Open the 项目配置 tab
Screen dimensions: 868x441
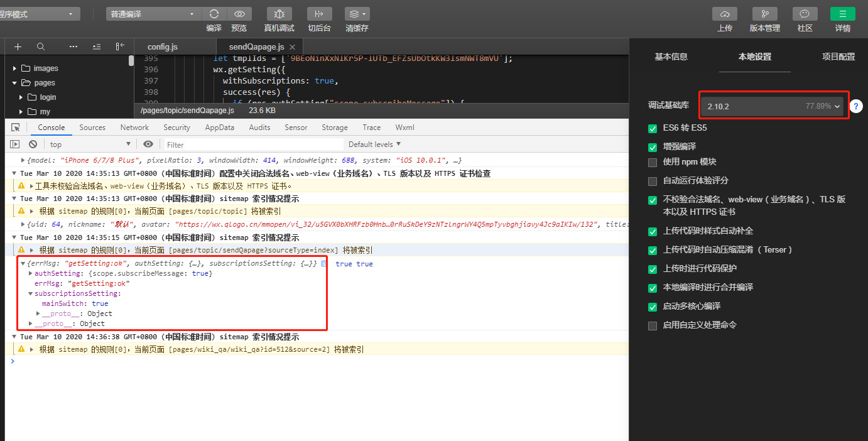point(838,57)
